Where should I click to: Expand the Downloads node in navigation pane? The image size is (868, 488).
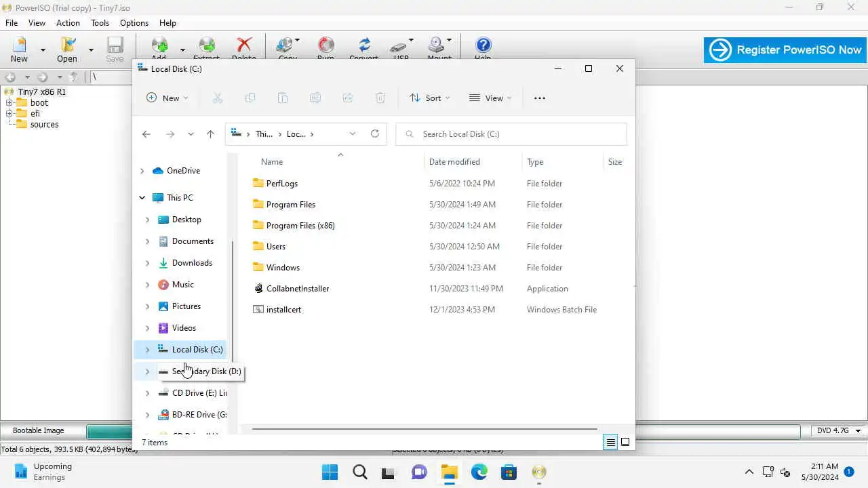coord(147,263)
